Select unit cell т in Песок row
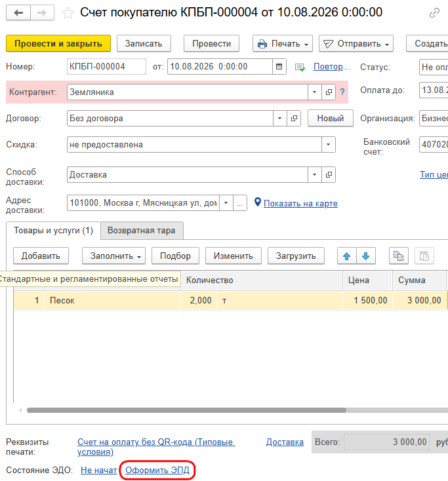This screenshot has height=481, width=448. (x=279, y=300)
